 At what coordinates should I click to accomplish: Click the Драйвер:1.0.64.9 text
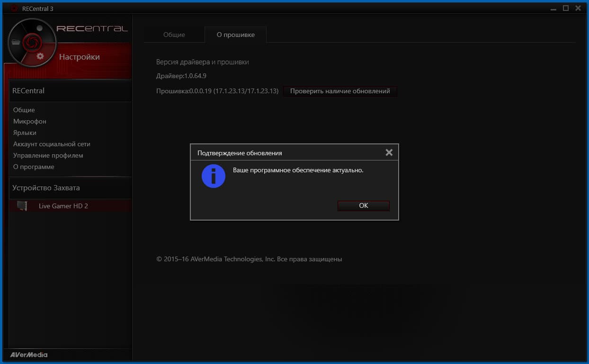click(x=181, y=76)
